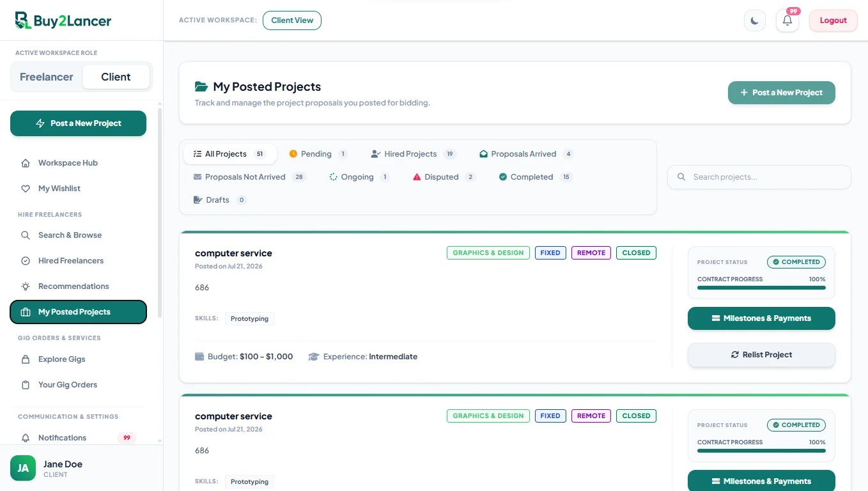Click first card's CLOSED tag

point(636,253)
